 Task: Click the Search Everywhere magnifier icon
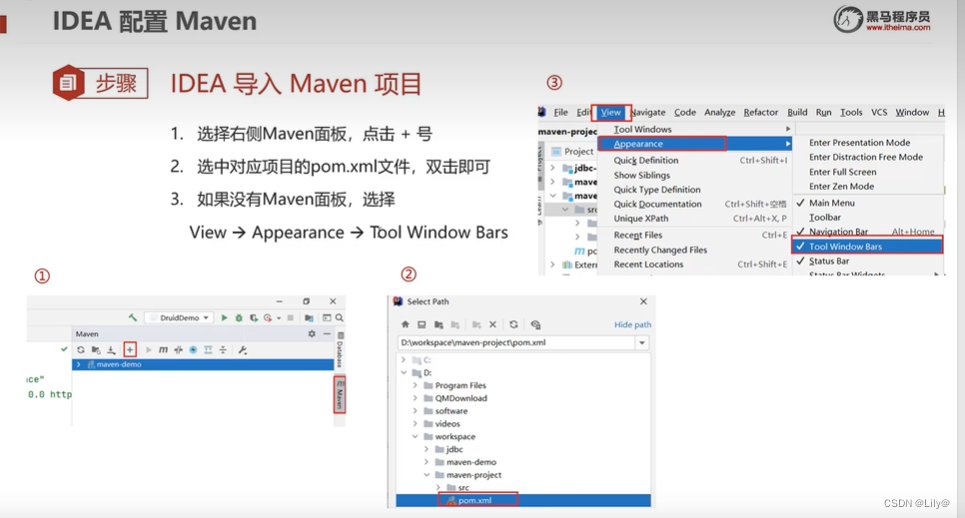point(339,317)
